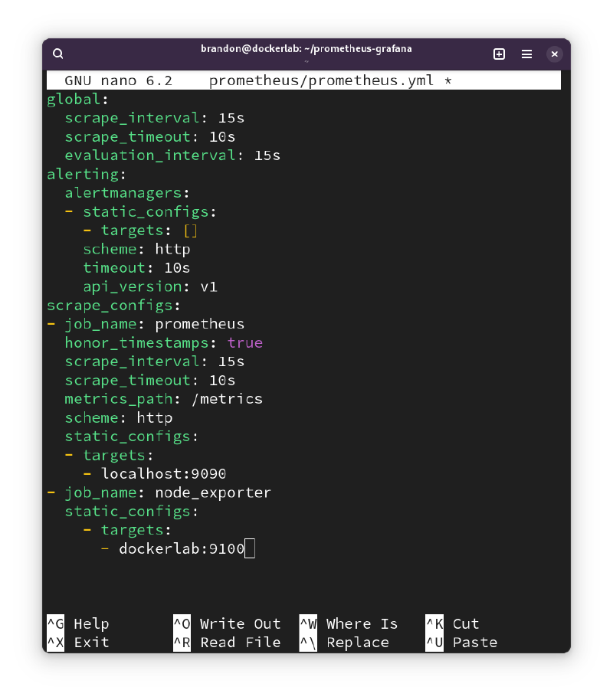
Task: Click the search icon in terminal header
Action: tap(58, 54)
